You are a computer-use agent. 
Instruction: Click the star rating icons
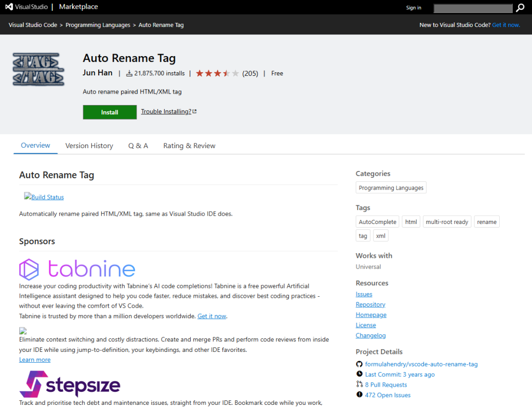pos(218,73)
